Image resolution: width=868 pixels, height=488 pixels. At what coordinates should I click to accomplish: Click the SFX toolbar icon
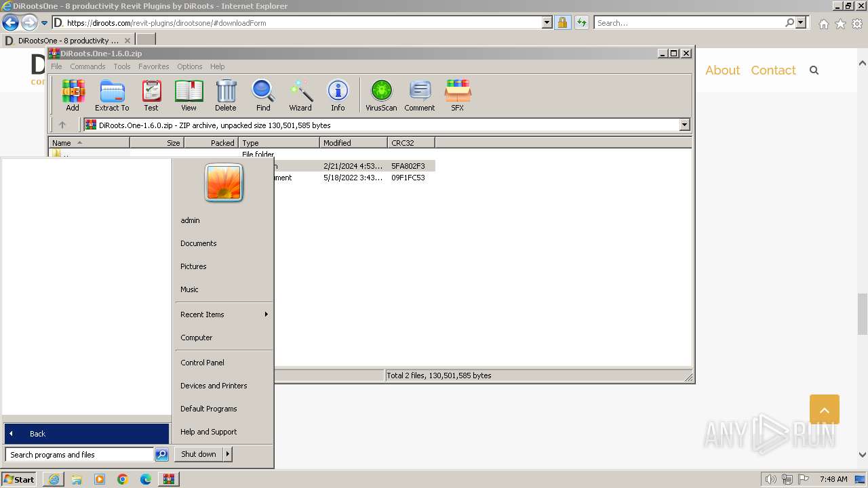coord(458,95)
